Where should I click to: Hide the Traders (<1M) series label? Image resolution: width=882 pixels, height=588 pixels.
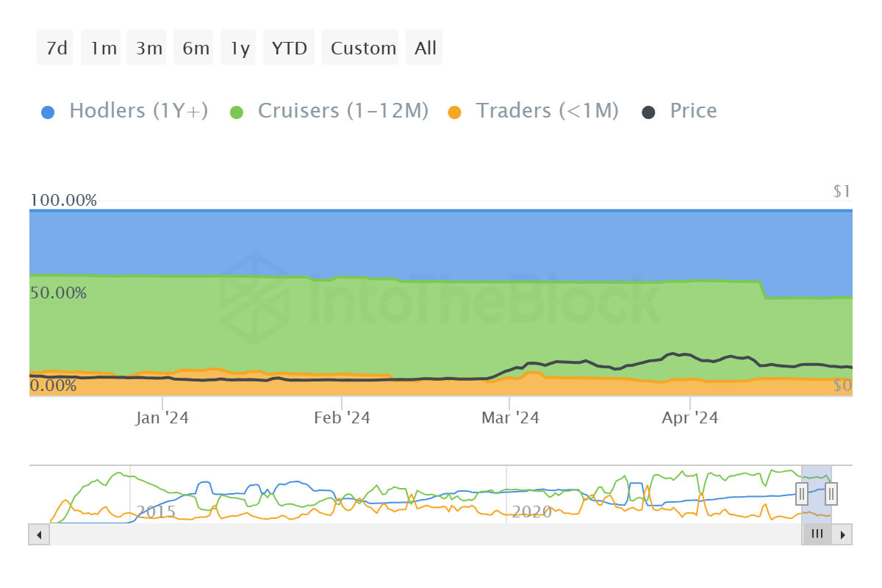[547, 111]
